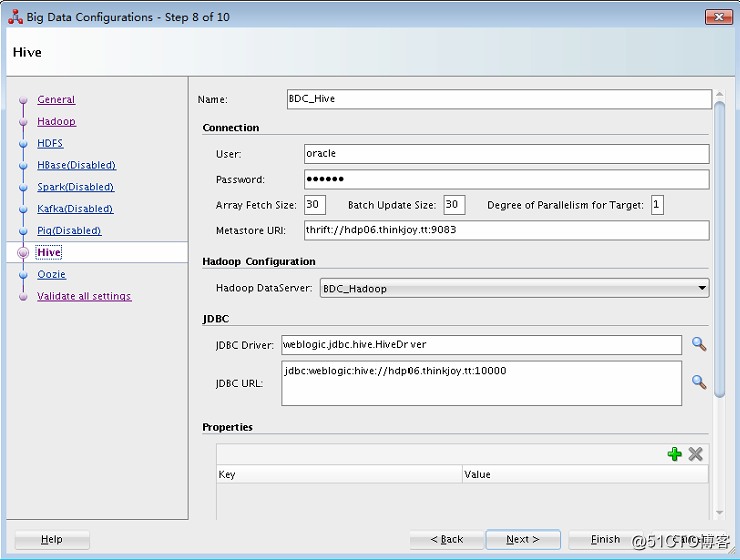Screen dimensions: 740x560
Task: Open the HBase(Disabled) step
Action: tap(76, 165)
